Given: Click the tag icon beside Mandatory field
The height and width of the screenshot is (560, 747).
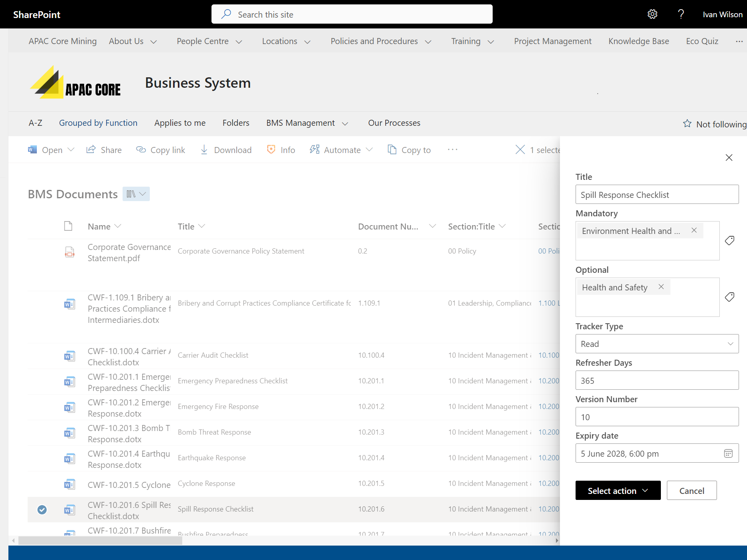Looking at the screenshot, I should pos(729,240).
